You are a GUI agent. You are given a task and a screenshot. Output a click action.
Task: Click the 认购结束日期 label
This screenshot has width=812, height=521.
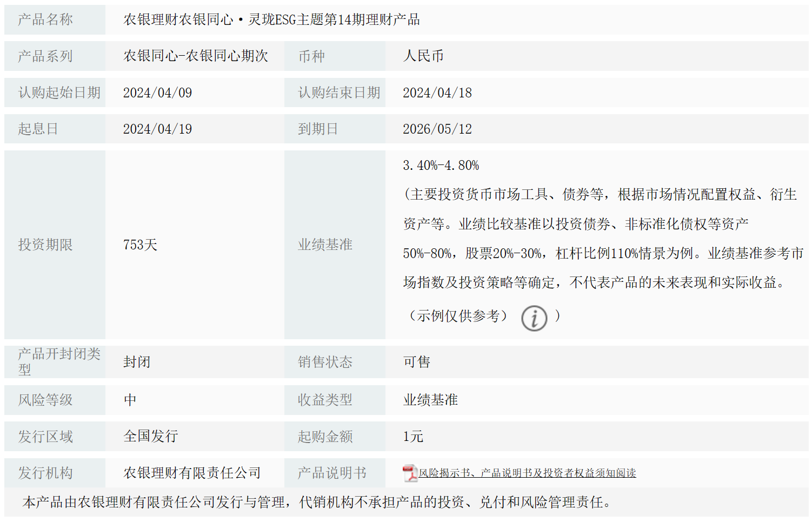339,93
